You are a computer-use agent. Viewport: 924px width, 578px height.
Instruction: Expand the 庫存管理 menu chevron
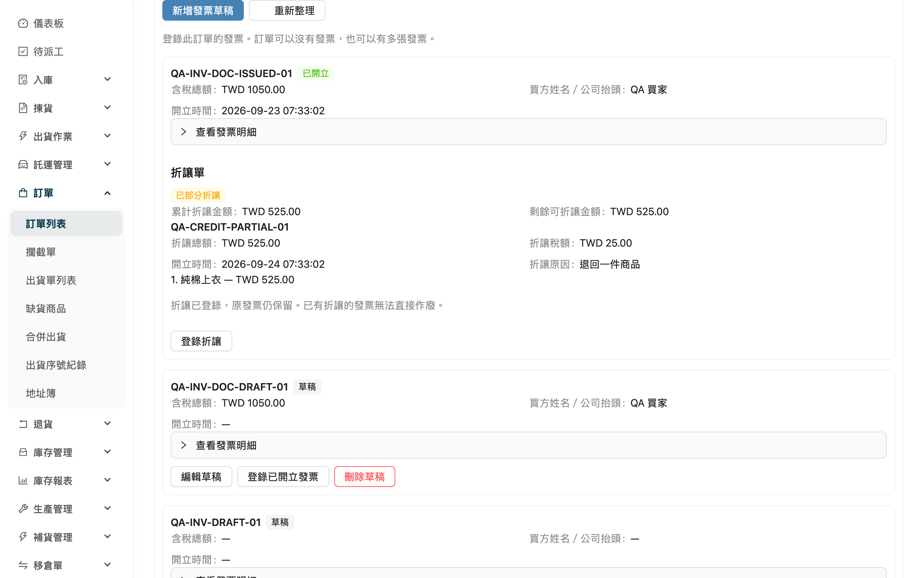coord(107,451)
